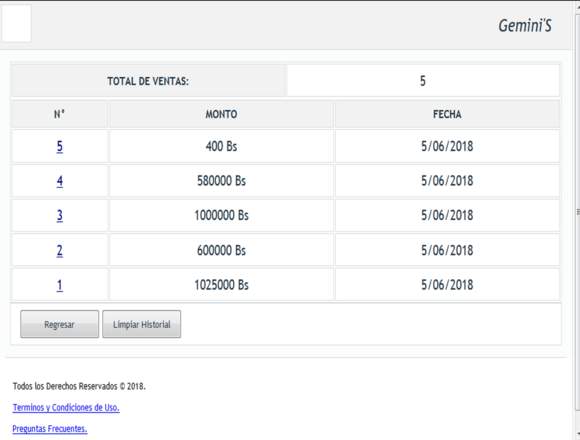Open sale number 1 link
580x440 pixels.
(x=60, y=285)
